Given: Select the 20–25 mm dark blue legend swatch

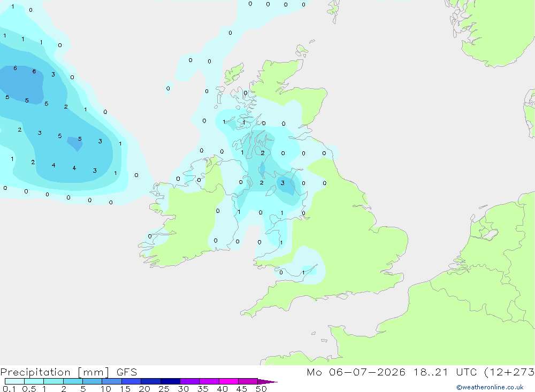Looking at the screenshot, I should [x=151, y=381].
